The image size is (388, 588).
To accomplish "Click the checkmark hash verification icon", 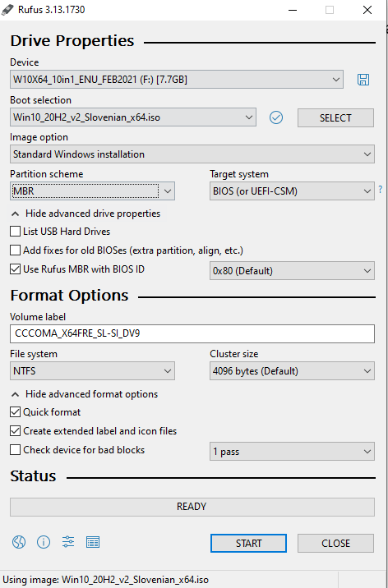I will 276,117.
